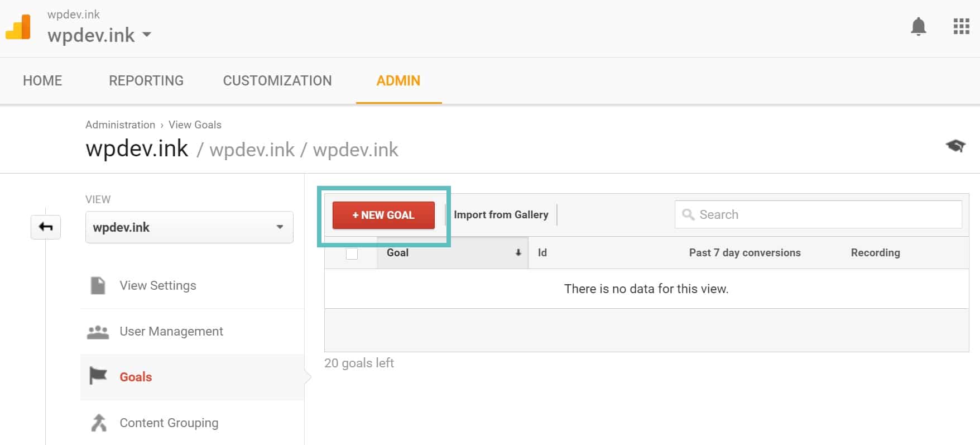The height and width of the screenshot is (445, 980).
Task: Click Import from Gallery
Action: [x=501, y=215]
